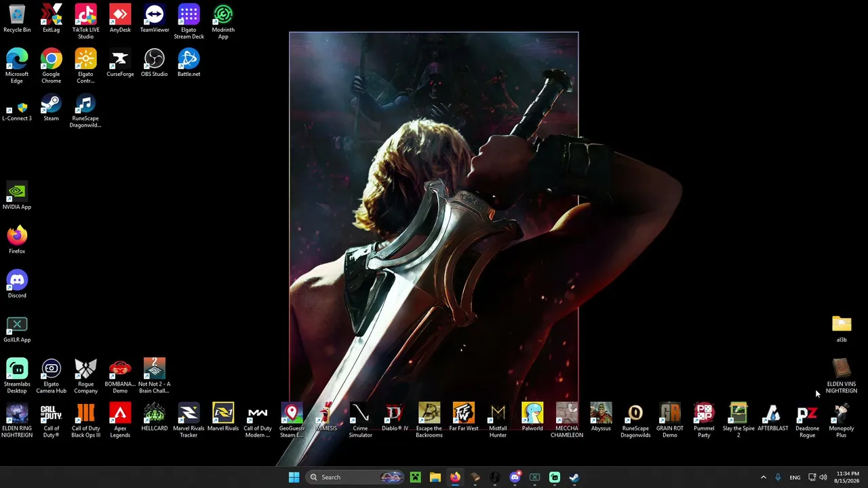Viewport: 868px width, 488px height.
Task: Click the Escape the Backrooms shortcut
Action: 429,420
